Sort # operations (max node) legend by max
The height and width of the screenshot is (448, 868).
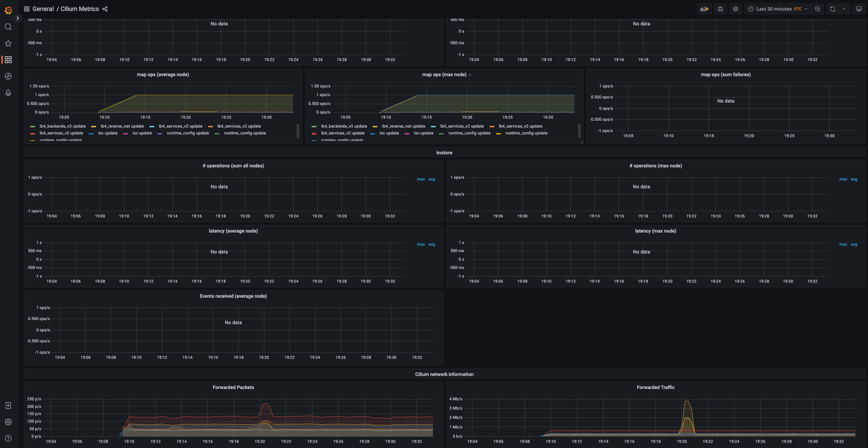[x=843, y=179]
